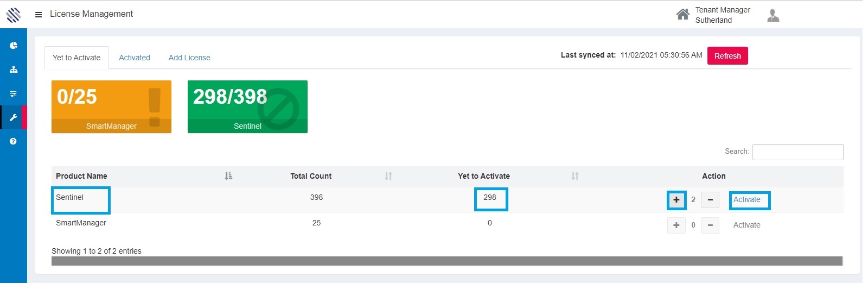
Task: Focus the Search input field
Action: point(797,152)
